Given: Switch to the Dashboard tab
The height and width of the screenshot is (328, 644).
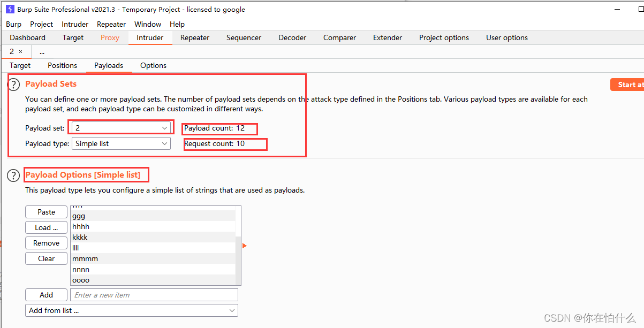Looking at the screenshot, I should 28,37.
